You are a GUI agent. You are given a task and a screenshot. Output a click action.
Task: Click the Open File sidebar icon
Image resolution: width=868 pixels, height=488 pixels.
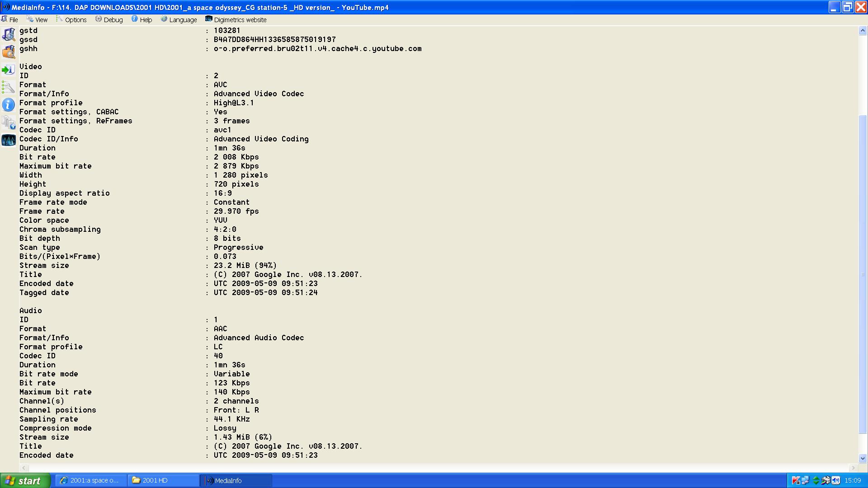click(x=9, y=35)
